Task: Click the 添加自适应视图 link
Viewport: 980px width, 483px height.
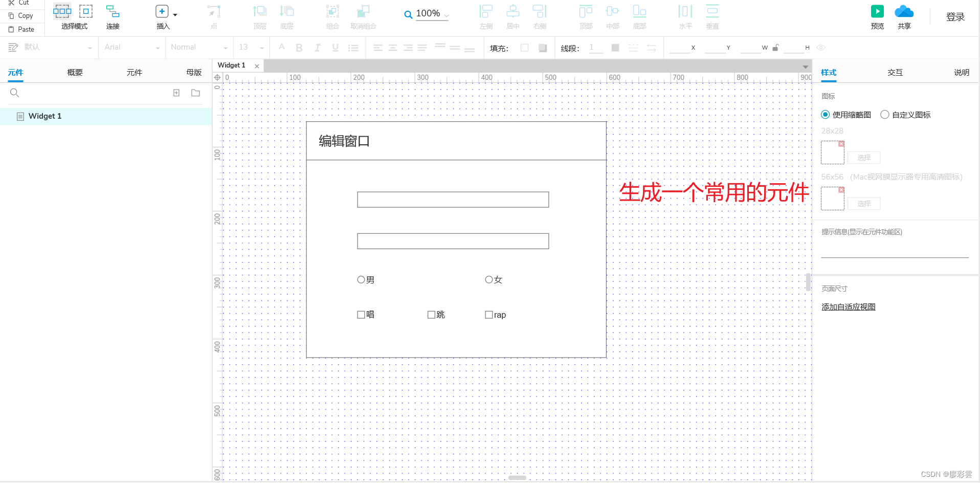Action: point(848,306)
